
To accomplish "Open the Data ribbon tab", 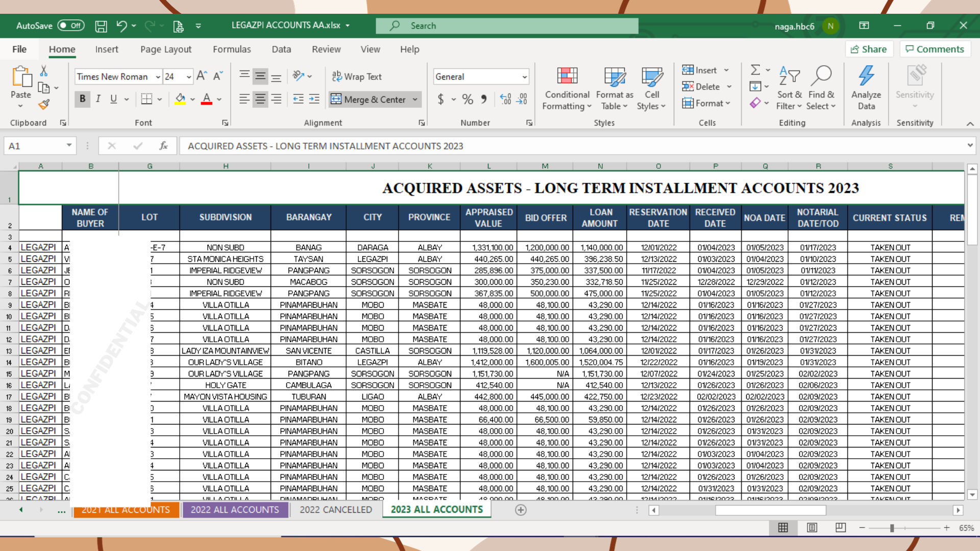I will click(x=281, y=49).
